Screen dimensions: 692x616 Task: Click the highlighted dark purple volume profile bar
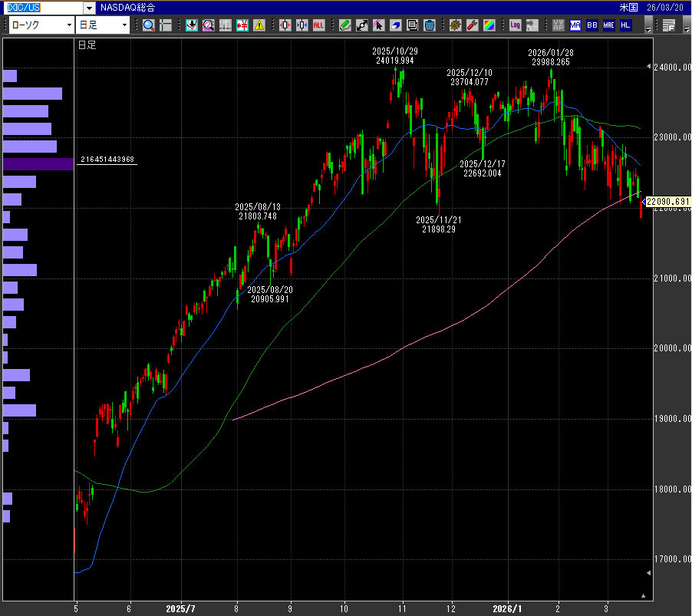(x=38, y=163)
